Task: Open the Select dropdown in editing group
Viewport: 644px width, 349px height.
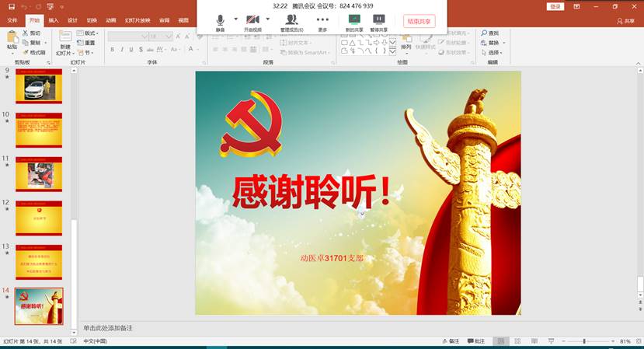Action: (493, 53)
